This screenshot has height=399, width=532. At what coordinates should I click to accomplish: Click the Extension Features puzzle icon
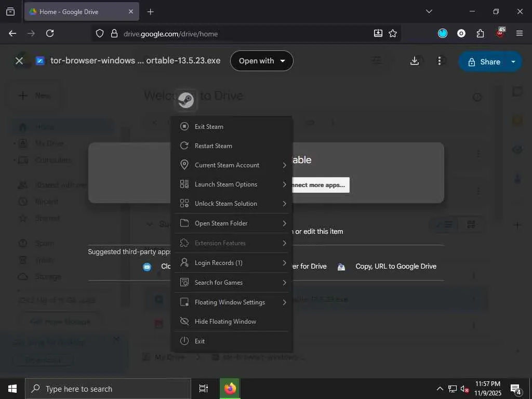point(184,243)
